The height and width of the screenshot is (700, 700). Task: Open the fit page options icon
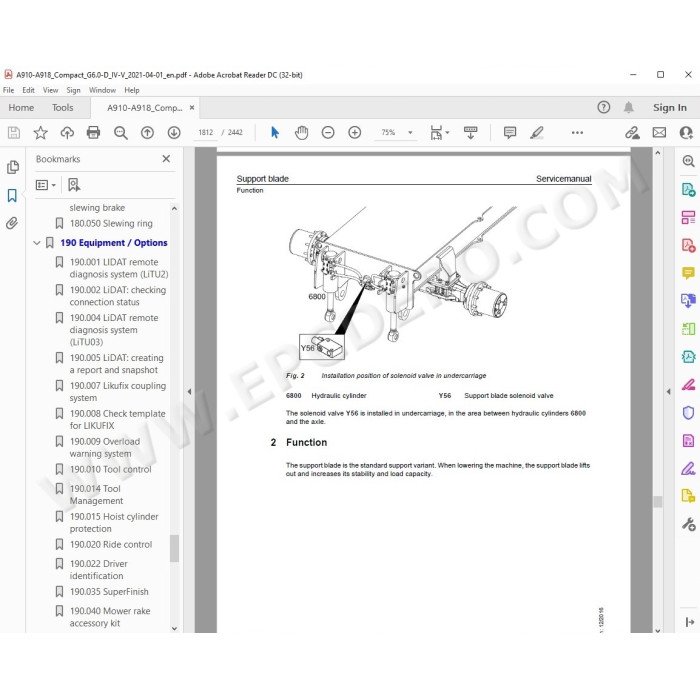[x=439, y=133]
